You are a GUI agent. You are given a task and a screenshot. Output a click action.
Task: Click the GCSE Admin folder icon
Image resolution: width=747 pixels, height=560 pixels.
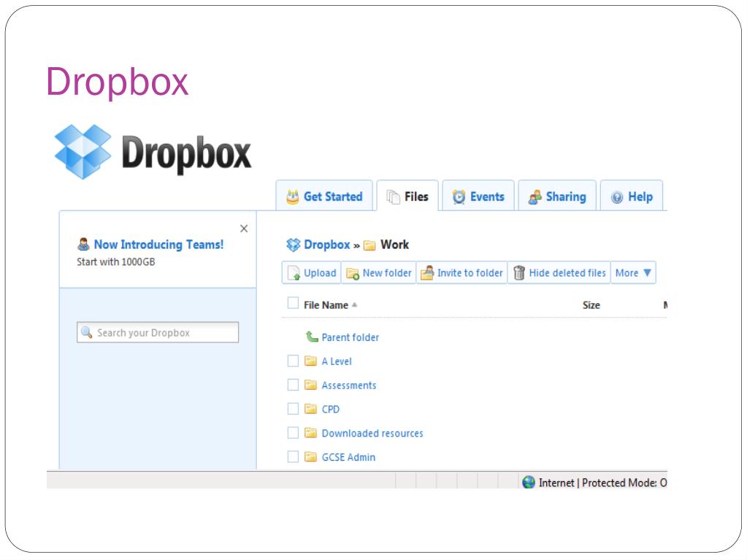[310, 456]
